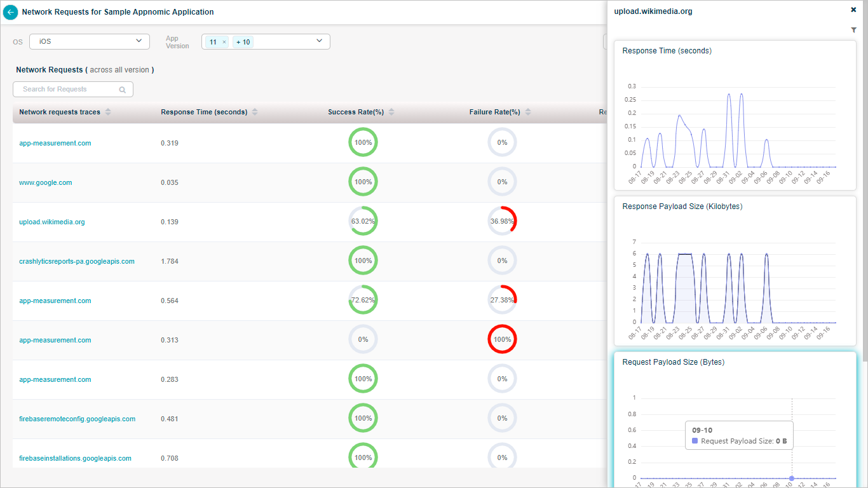Open firebaseinstallations.googleapis.com link
The width and height of the screenshot is (868, 488).
75,458
